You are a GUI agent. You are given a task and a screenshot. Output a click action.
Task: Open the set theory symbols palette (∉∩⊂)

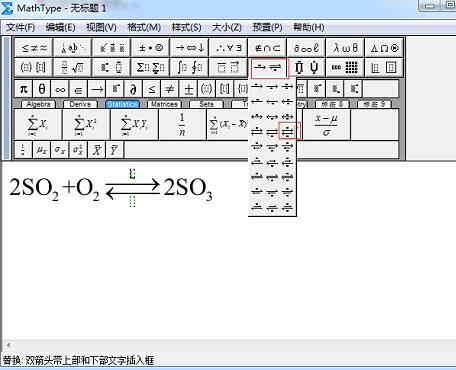coord(267,48)
